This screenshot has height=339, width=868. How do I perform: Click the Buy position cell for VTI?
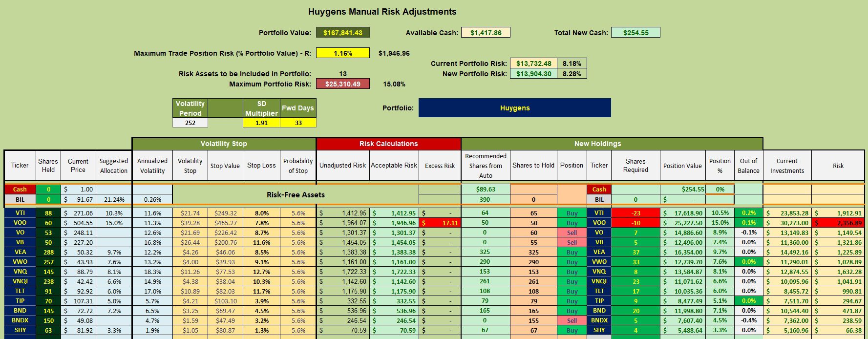[x=572, y=213]
